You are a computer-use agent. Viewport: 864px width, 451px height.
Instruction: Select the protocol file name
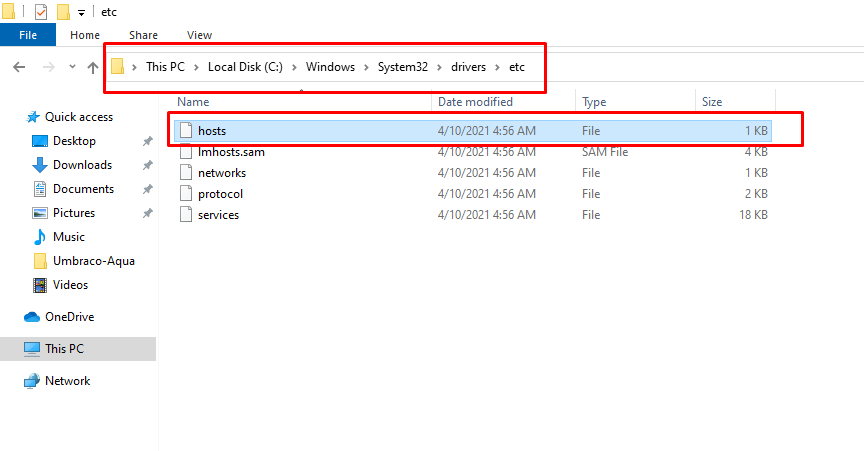coord(220,194)
